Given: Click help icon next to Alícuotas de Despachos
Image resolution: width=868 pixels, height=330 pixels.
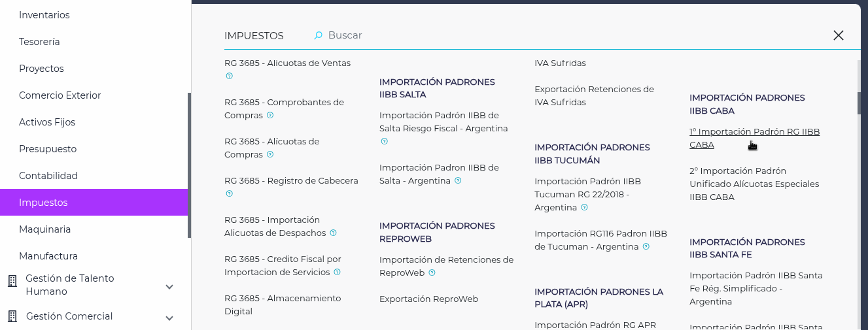Looking at the screenshot, I should [x=333, y=233].
